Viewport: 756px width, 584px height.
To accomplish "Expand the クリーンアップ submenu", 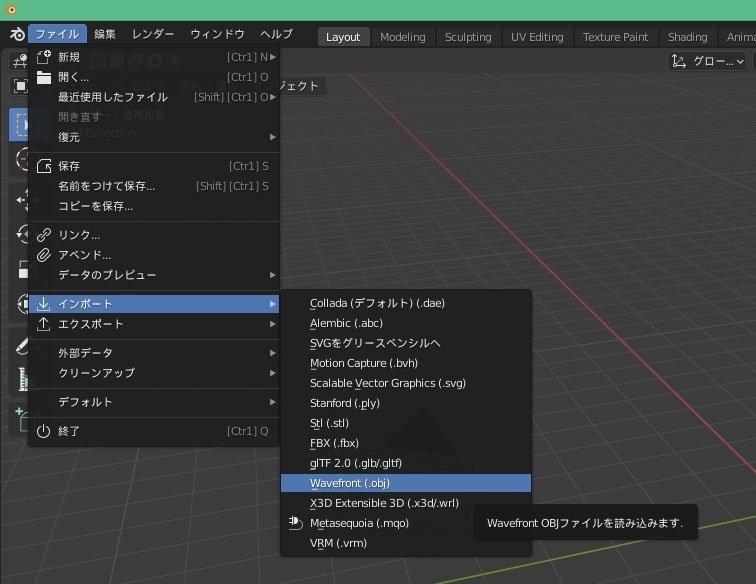I will pos(154,373).
